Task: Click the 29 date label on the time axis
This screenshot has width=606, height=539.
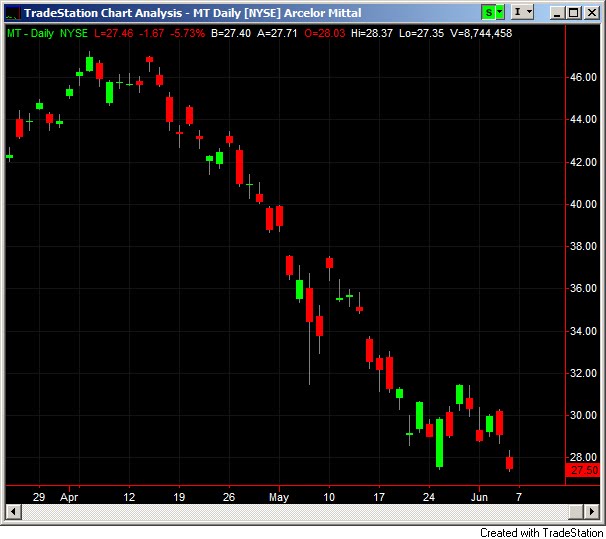Action: click(39, 497)
